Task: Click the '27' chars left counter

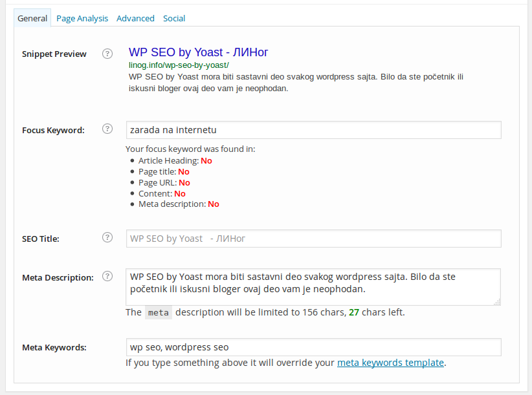Action: 354,312
